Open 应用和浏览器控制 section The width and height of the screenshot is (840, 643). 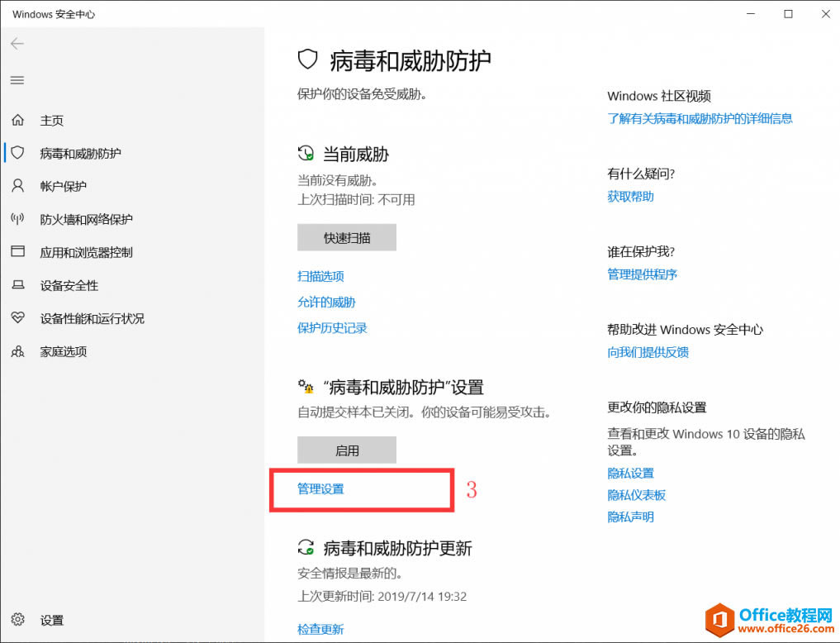tap(86, 252)
